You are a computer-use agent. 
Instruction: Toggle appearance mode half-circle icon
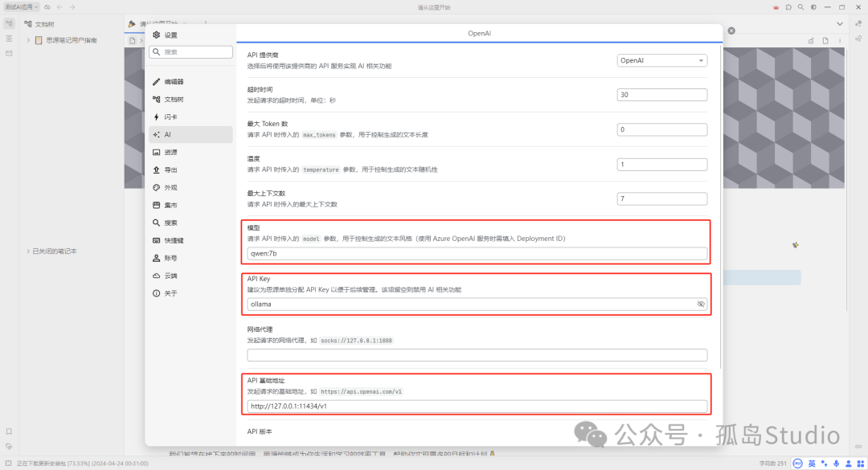click(x=813, y=7)
